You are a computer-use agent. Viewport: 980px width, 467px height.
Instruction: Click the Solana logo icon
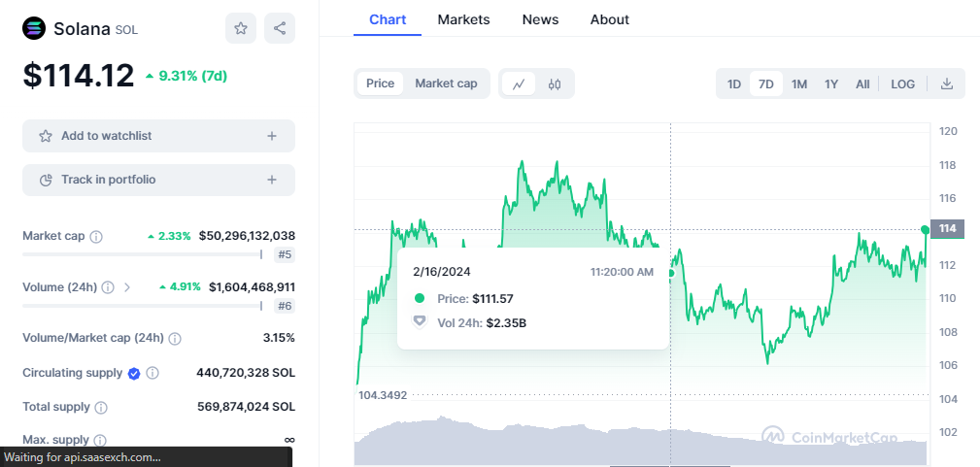tap(34, 28)
